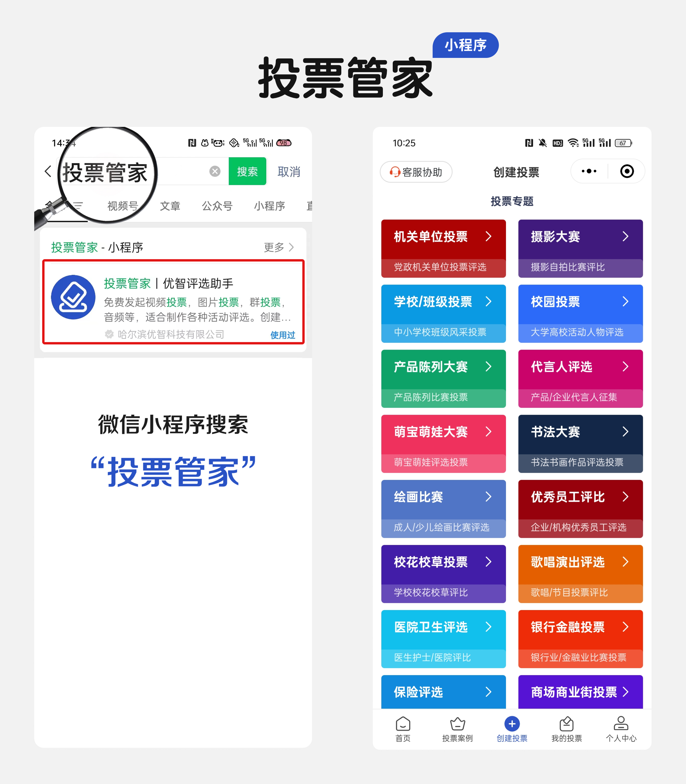Open the 医院卫生评选 card
Screen dimensions: 686x784
point(443,639)
